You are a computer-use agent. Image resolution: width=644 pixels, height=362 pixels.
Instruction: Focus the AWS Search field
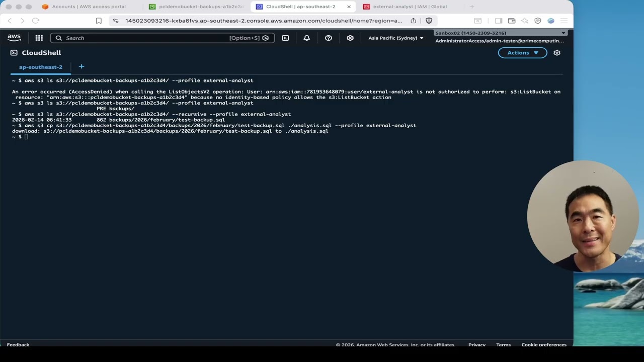pos(163,38)
